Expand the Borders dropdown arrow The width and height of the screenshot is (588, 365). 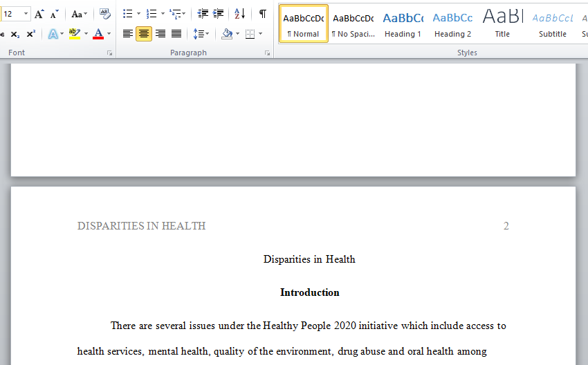pos(260,34)
